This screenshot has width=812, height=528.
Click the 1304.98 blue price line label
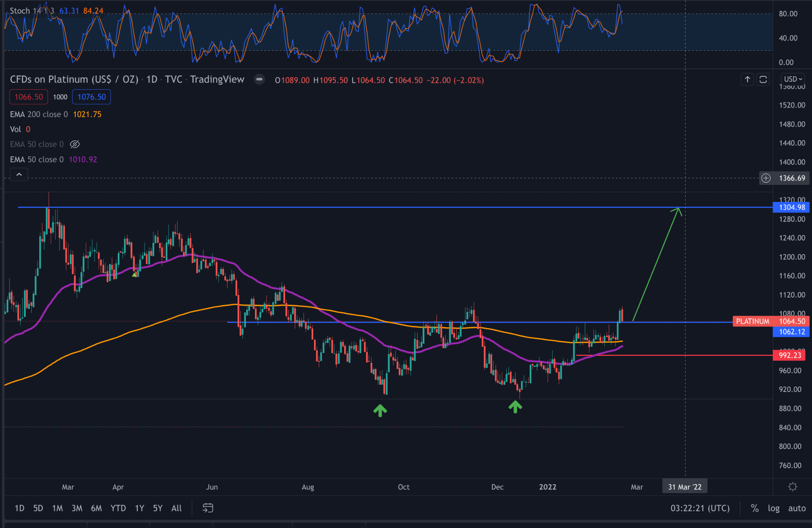coord(792,207)
